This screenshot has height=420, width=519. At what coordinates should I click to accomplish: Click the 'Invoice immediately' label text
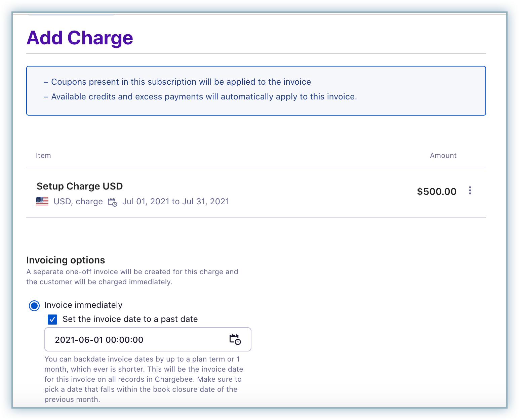pos(83,305)
